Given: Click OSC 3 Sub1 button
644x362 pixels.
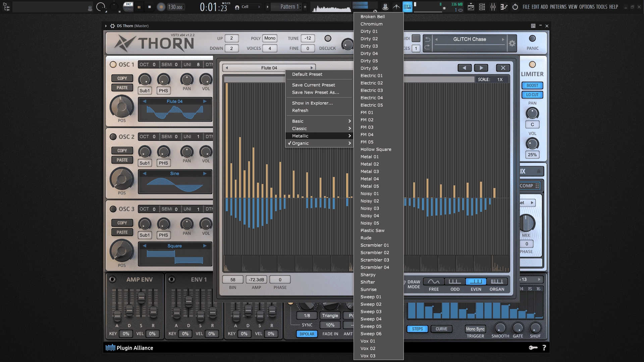Looking at the screenshot, I should pyautogui.click(x=145, y=235).
